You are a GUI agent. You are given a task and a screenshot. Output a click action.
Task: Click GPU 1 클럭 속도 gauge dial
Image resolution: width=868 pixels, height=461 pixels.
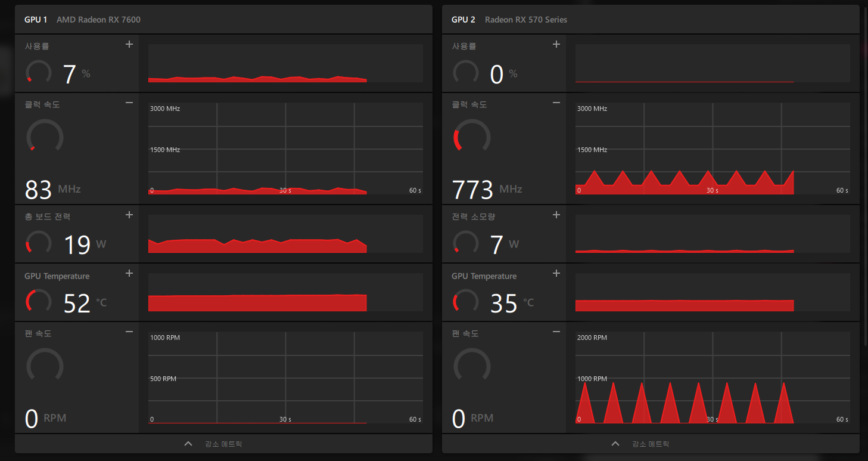coord(45,136)
